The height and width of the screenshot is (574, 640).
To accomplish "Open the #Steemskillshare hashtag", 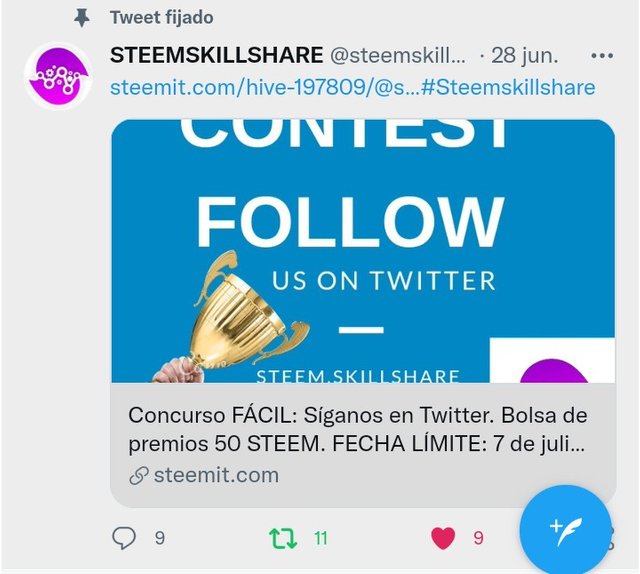I will [508, 88].
